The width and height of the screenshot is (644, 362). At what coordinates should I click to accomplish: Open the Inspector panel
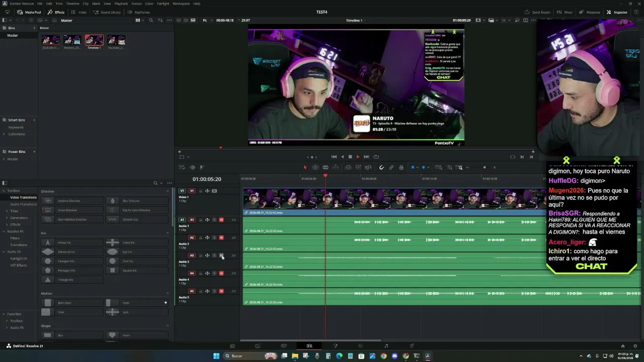[x=617, y=12]
